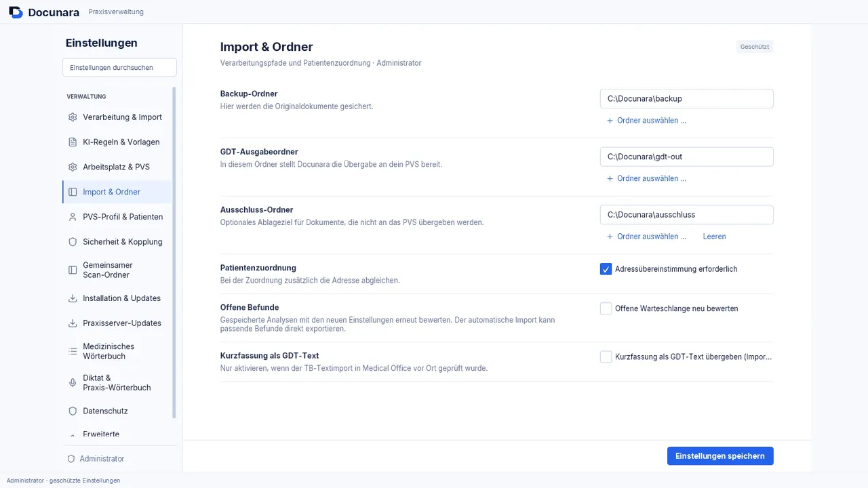Click gear icon beside Verarbeitung & Import
The height and width of the screenshot is (488, 868).
coord(73,117)
